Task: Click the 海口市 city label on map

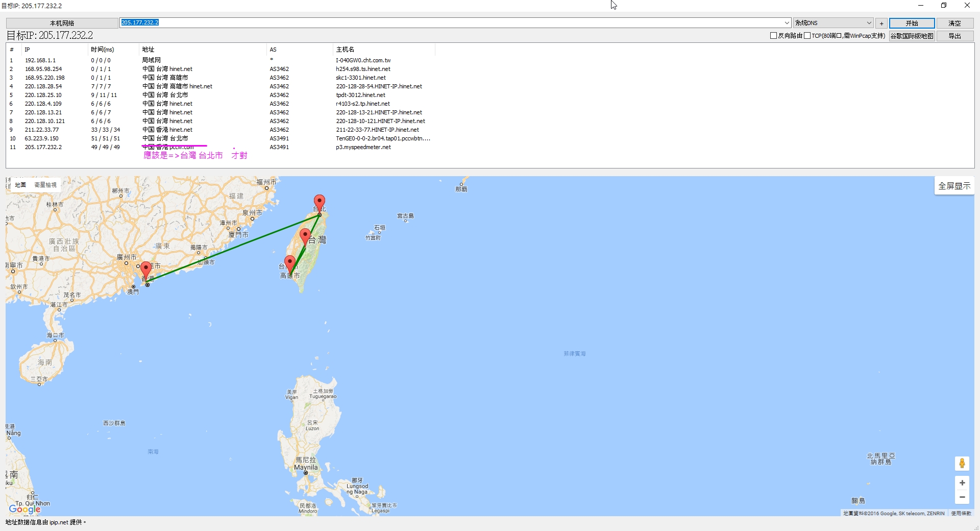Action: (x=56, y=335)
